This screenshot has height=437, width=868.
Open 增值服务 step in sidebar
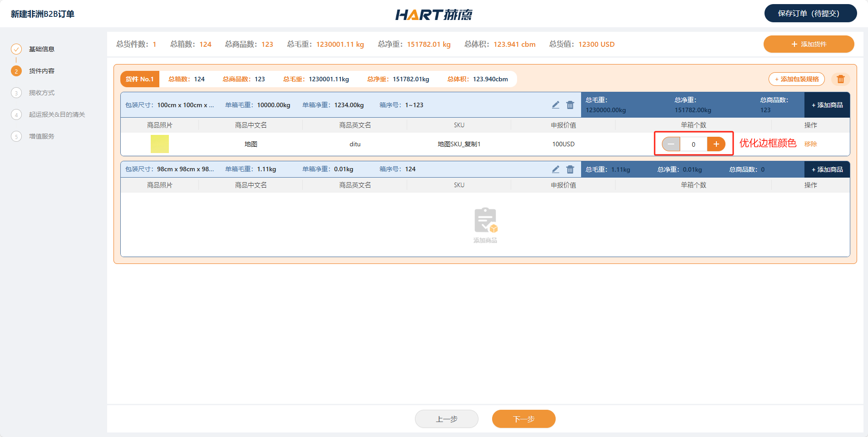(41, 136)
